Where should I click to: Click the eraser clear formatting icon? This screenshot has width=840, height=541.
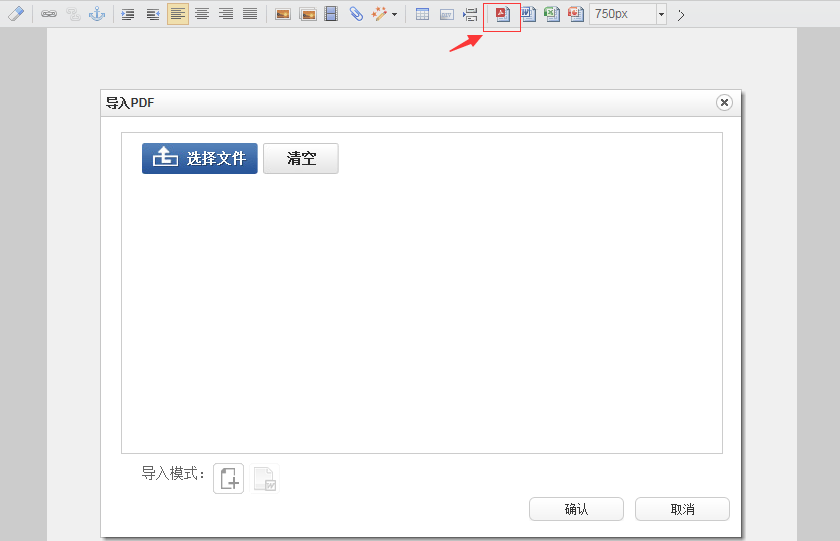[16, 14]
